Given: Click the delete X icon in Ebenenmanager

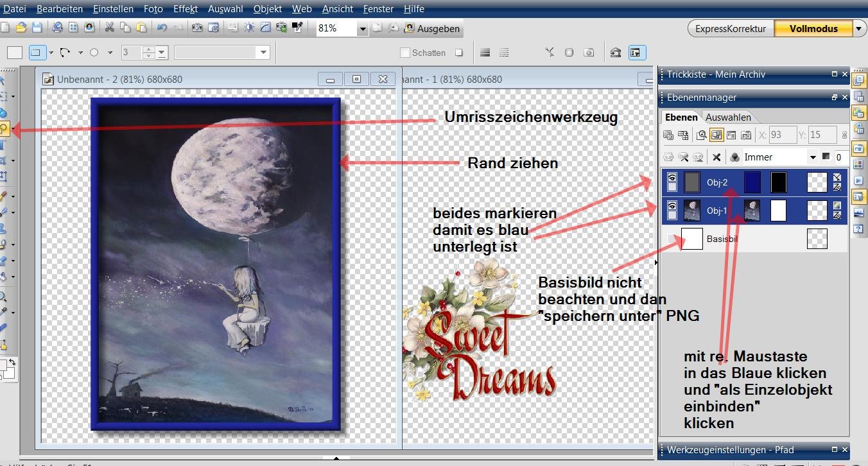Looking at the screenshot, I should (717, 157).
